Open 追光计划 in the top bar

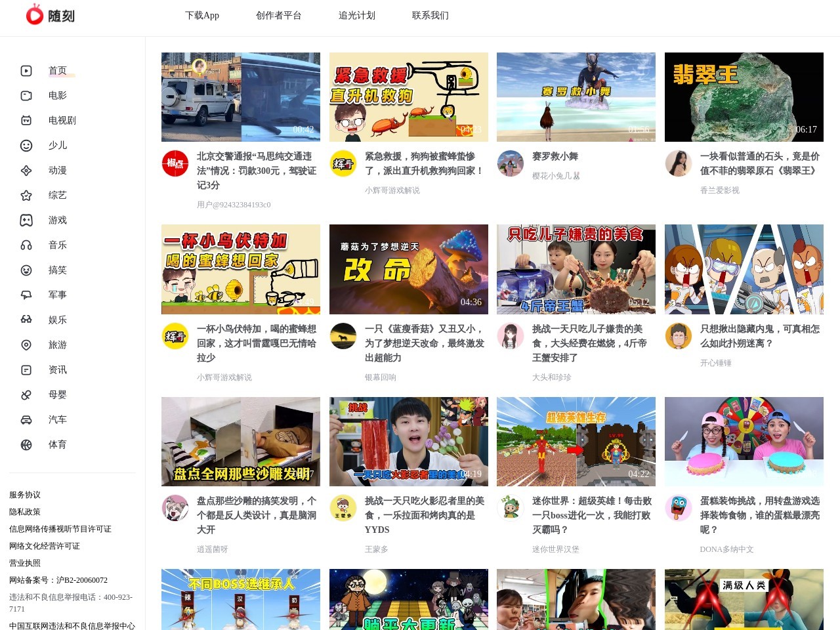357,16
